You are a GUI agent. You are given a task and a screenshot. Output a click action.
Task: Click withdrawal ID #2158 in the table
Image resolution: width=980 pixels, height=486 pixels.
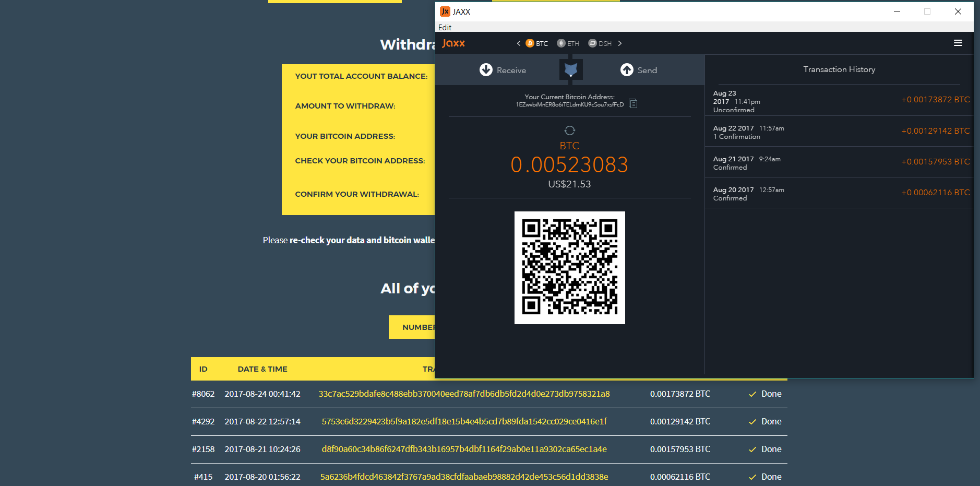point(203,449)
